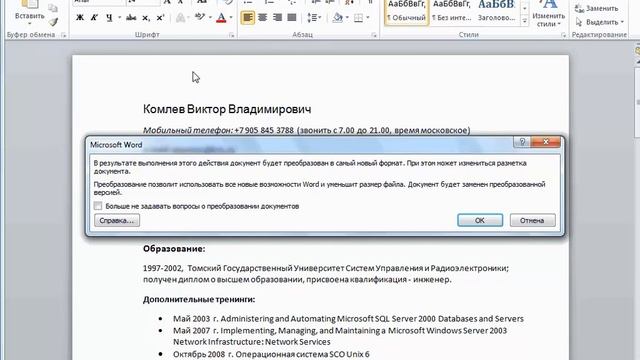Justify text alignment
The width and height of the screenshot is (640, 360).
tap(292, 18)
